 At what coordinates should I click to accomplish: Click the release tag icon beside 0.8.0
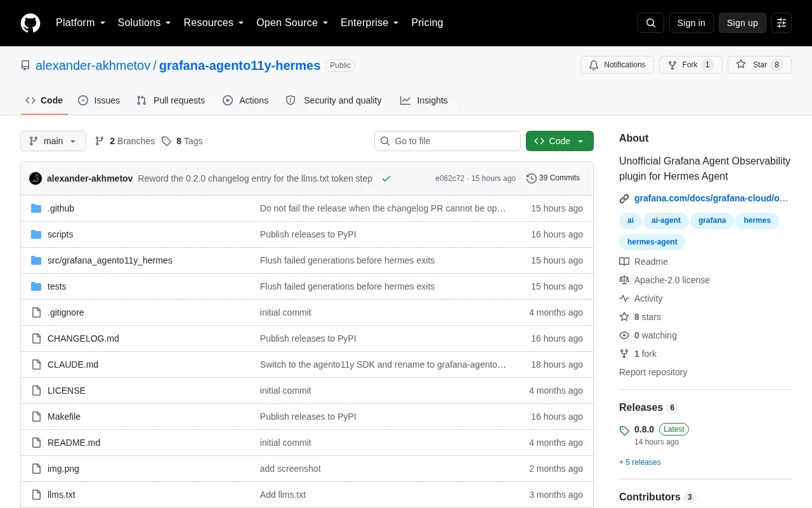[624, 431]
